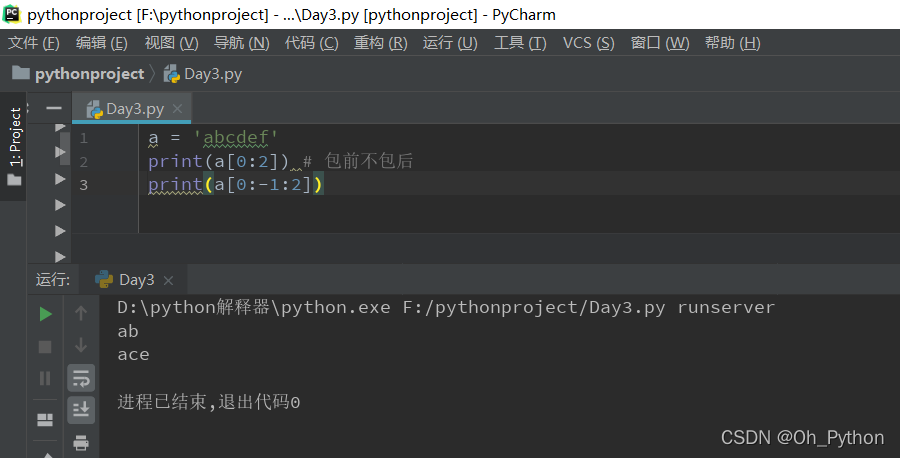Click the Print icon in Run panel
The height and width of the screenshot is (458, 900).
(81, 442)
